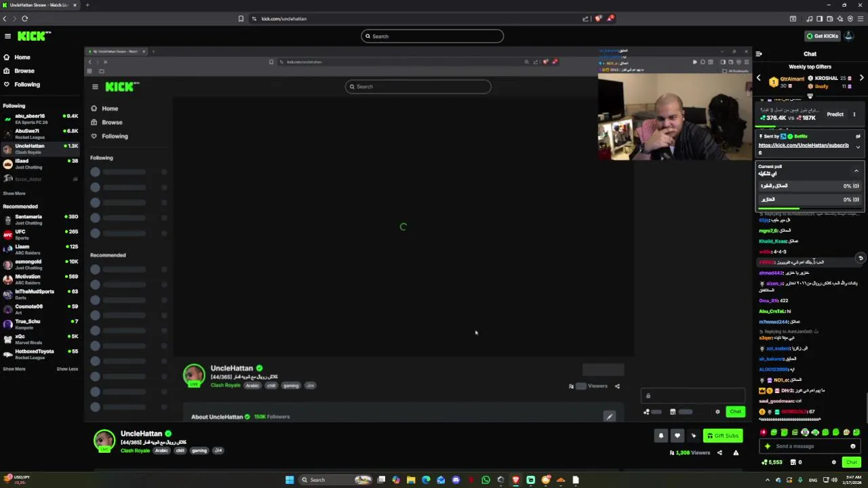The height and width of the screenshot is (488, 868).
Task: Bookmark this page in the address bar
Action: point(241,18)
